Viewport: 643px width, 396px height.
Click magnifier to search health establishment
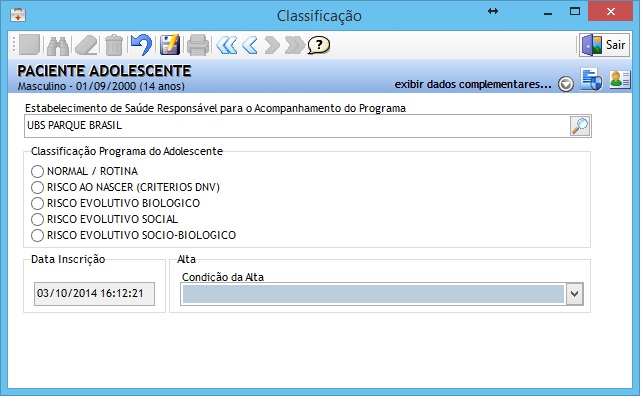coord(580,126)
